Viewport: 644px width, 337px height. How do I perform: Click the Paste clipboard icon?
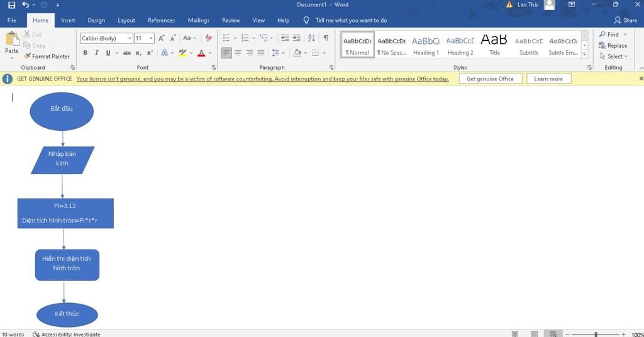pyautogui.click(x=12, y=39)
